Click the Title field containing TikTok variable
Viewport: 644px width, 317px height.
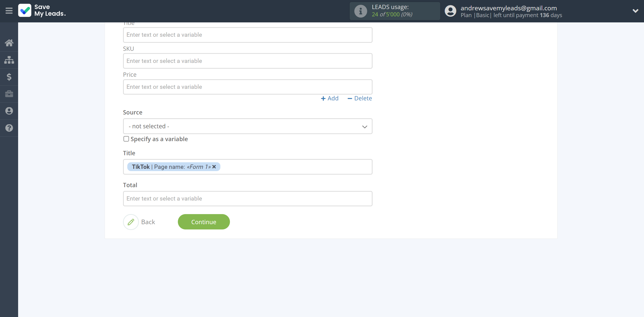tap(248, 167)
